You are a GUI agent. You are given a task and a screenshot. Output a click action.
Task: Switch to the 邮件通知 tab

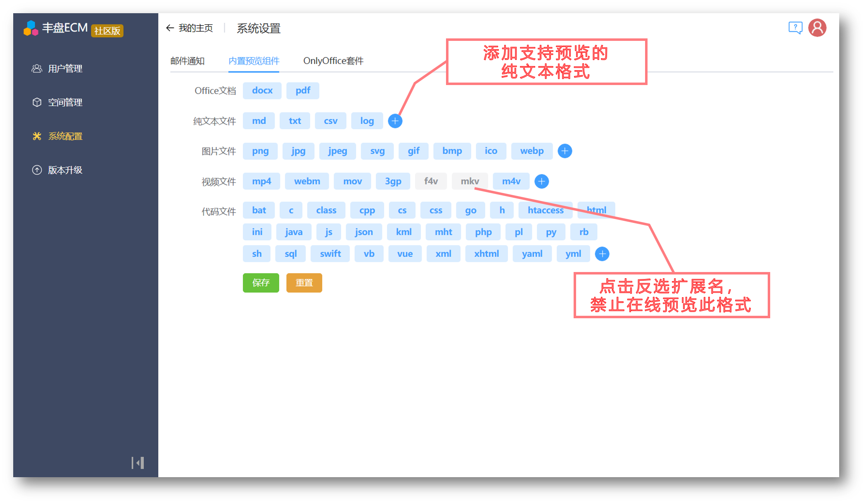click(187, 61)
